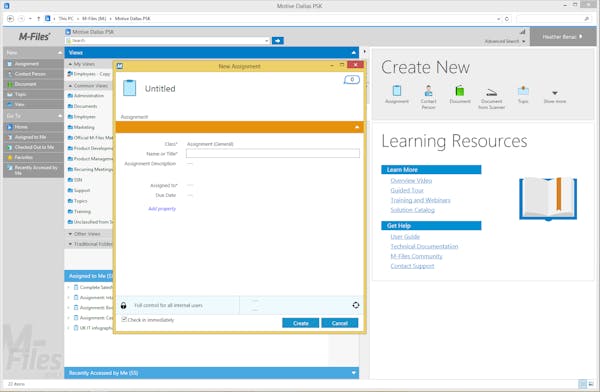Click the permissions lock icon in dialog
The image size is (600, 392).
click(124, 305)
